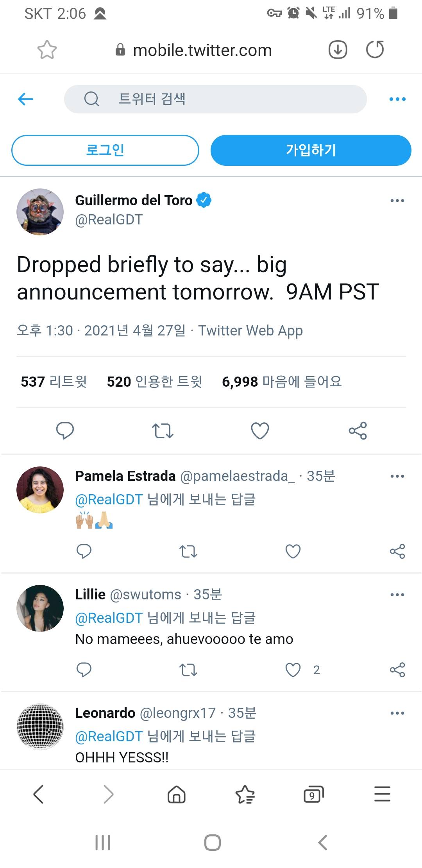The image size is (422, 868).
Task: Like Guillermo del Toro's tweet
Action: point(260,430)
